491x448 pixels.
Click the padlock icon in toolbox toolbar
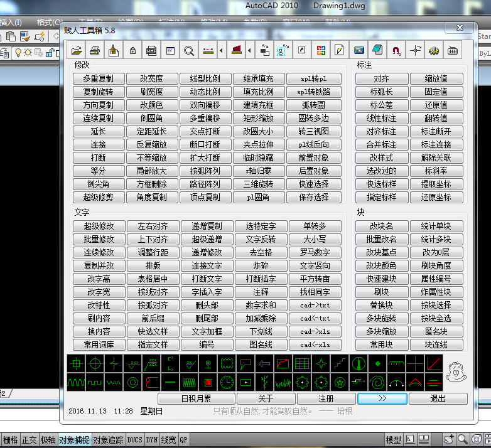132,50
